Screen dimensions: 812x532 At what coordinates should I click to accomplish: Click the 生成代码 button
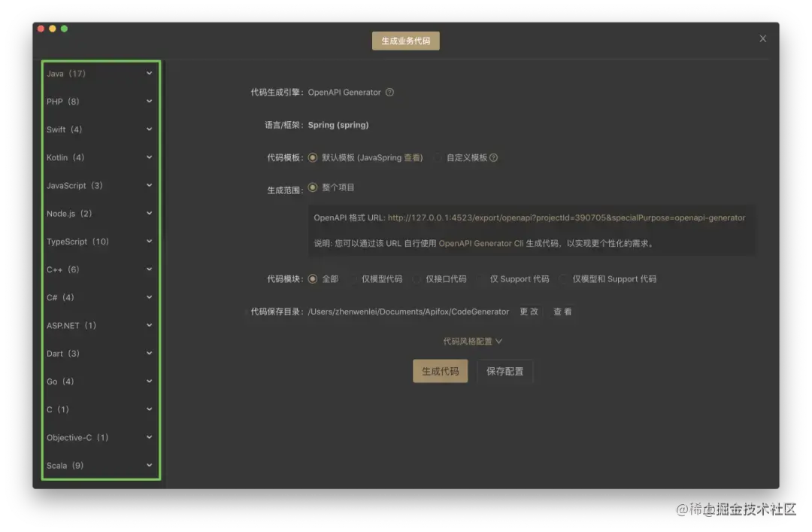pyautogui.click(x=440, y=371)
